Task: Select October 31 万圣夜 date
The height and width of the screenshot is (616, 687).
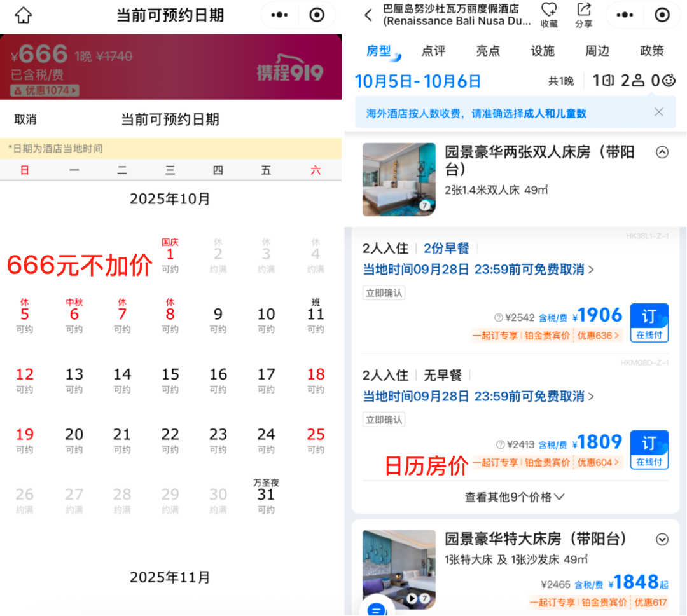Action: click(266, 496)
